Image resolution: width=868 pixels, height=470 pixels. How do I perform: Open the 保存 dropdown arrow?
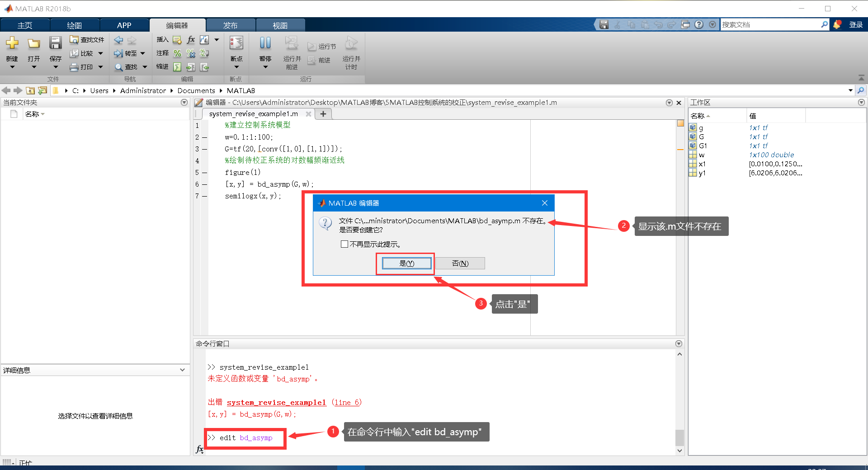click(x=56, y=67)
